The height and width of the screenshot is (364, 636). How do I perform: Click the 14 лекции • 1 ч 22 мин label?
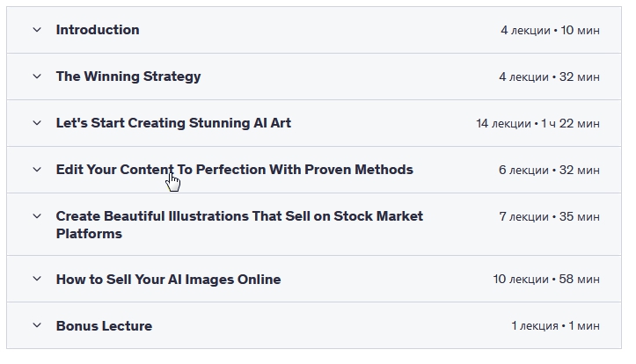(x=537, y=124)
